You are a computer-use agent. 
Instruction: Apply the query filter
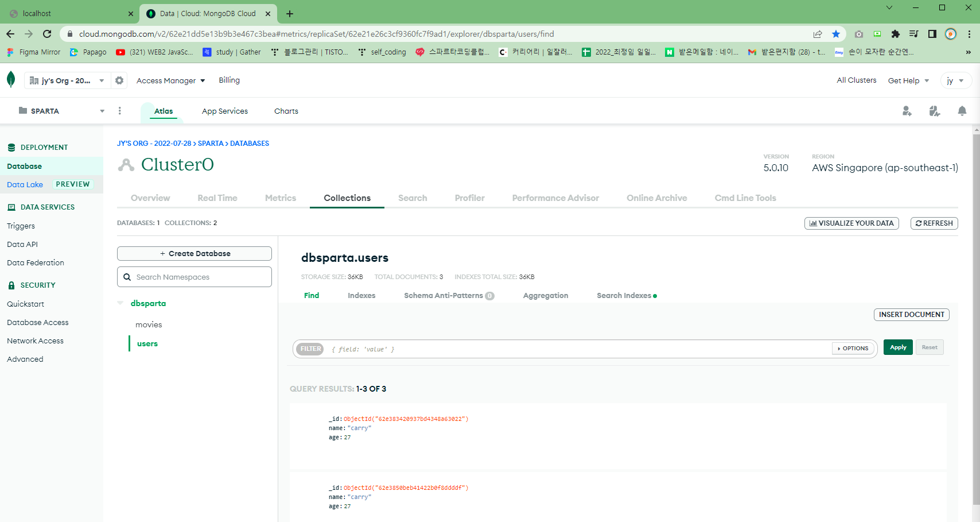click(898, 347)
